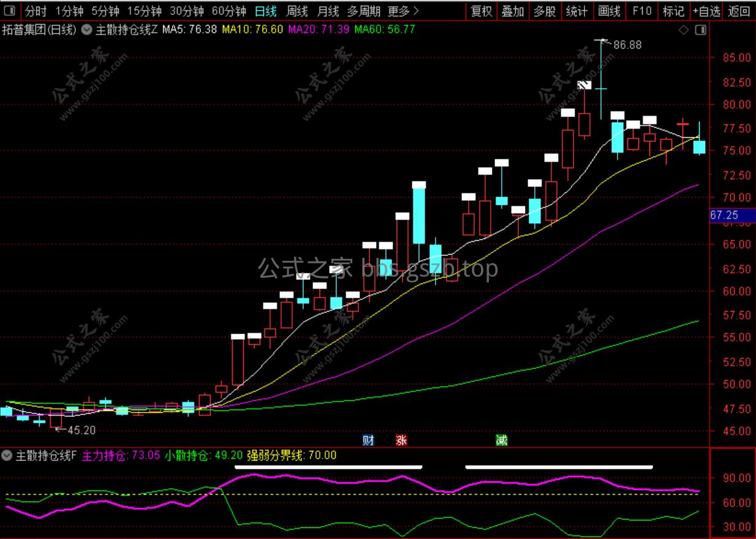Toggle the left sidebar panel icon
Image resolution: width=756 pixels, height=539 pixels.
10,10
